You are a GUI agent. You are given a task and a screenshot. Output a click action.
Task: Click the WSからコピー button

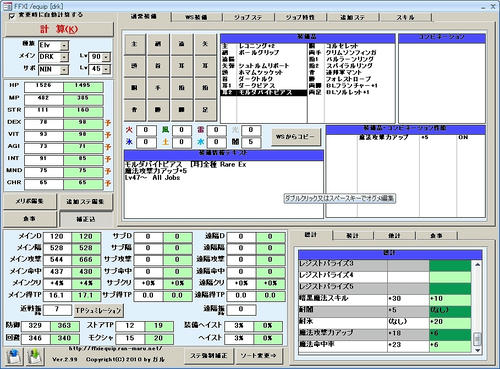295,137
